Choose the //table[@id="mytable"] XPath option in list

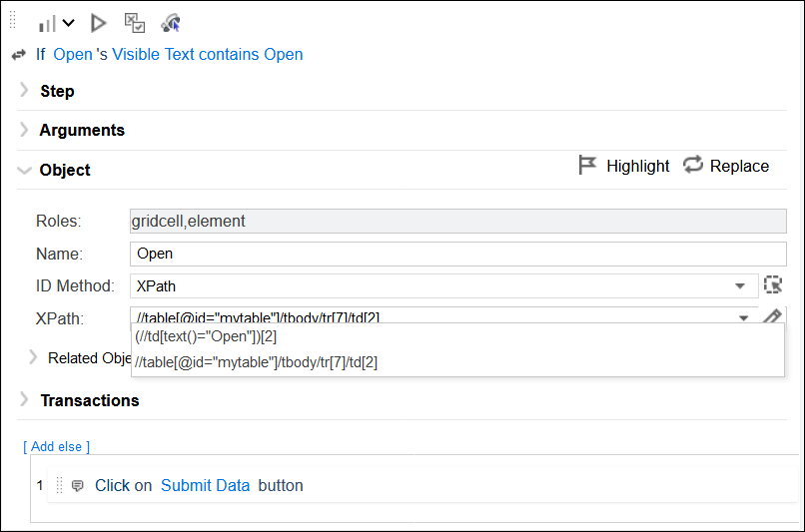point(256,362)
